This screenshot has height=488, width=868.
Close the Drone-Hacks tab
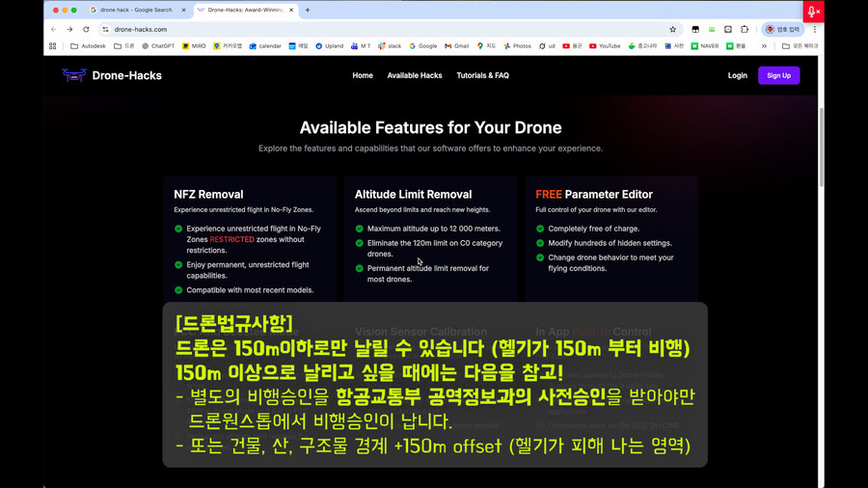click(x=291, y=10)
